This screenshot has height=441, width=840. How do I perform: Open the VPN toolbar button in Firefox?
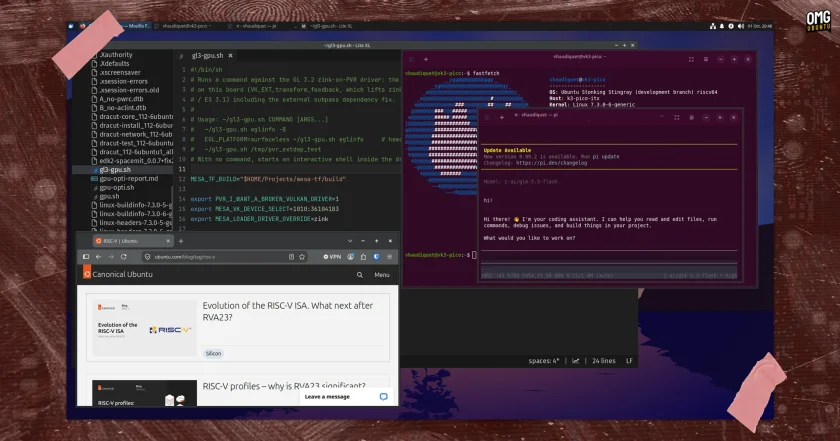pyautogui.click(x=332, y=257)
